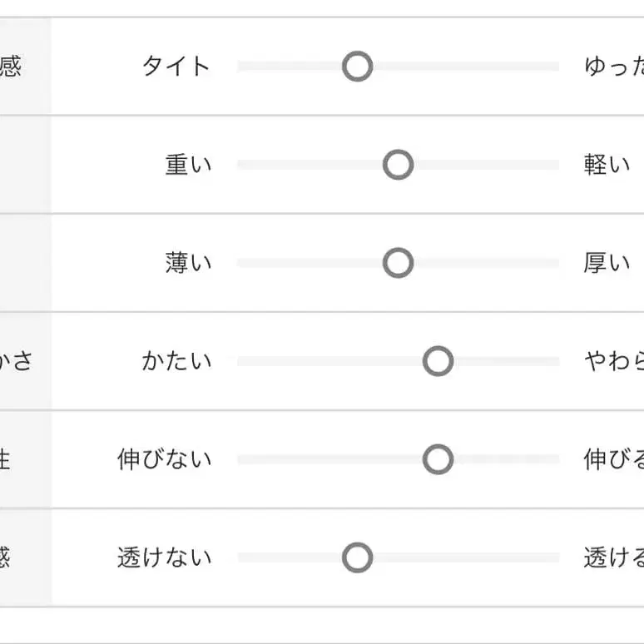This screenshot has height=644, width=644.
Task: Click the 重い/軽い weight slider handle
Action: (398, 165)
